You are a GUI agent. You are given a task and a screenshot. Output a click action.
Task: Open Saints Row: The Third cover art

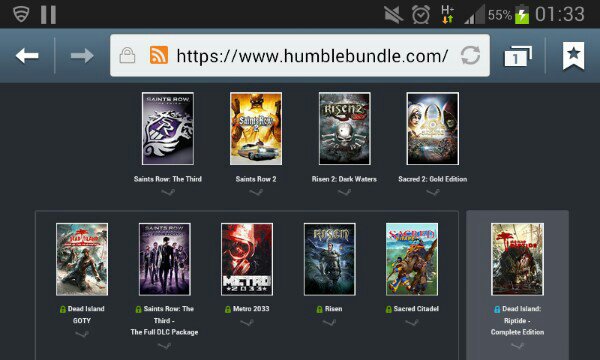(x=168, y=129)
